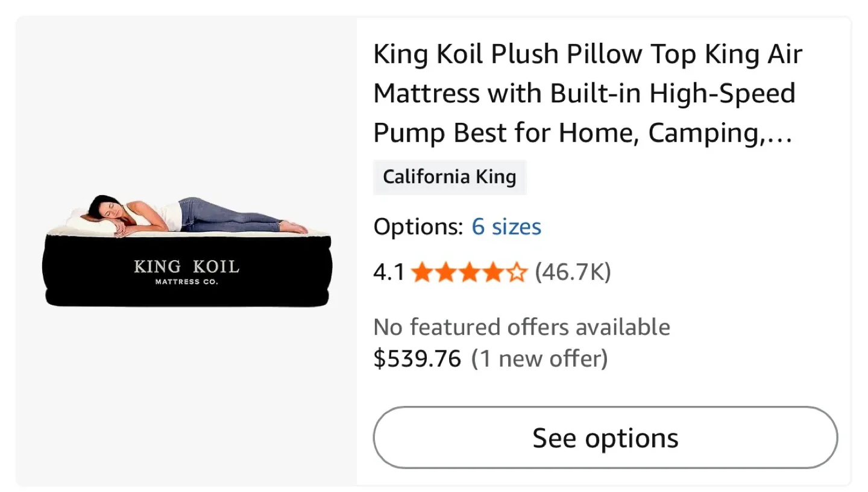
Task: Click the half-filled fifth star
Action: coord(517,272)
